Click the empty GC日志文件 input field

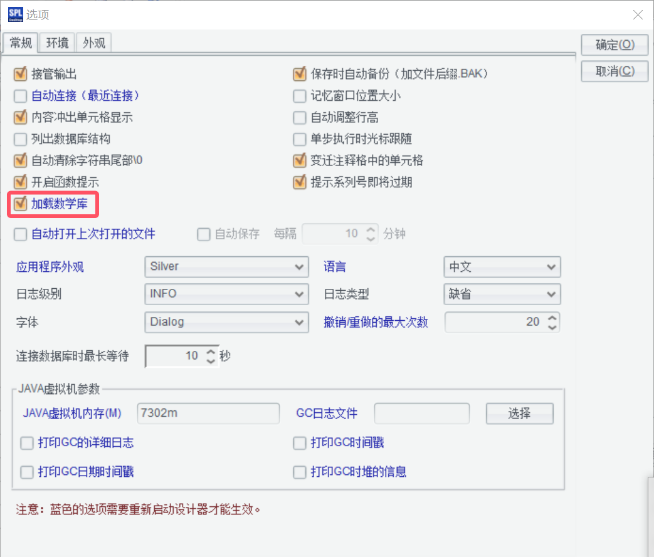[x=422, y=413]
